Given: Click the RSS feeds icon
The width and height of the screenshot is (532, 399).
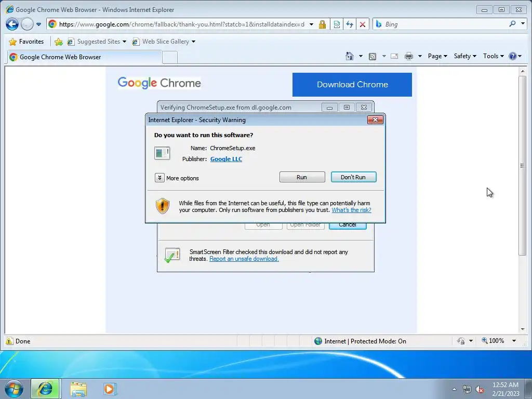Looking at the screenshot, I should 373,56.
